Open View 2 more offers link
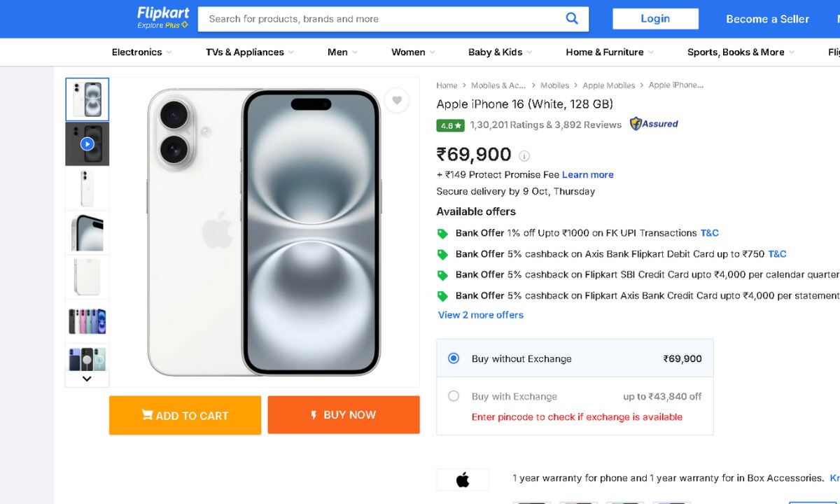Screen dimensions: 840x504 coord(481,315)
